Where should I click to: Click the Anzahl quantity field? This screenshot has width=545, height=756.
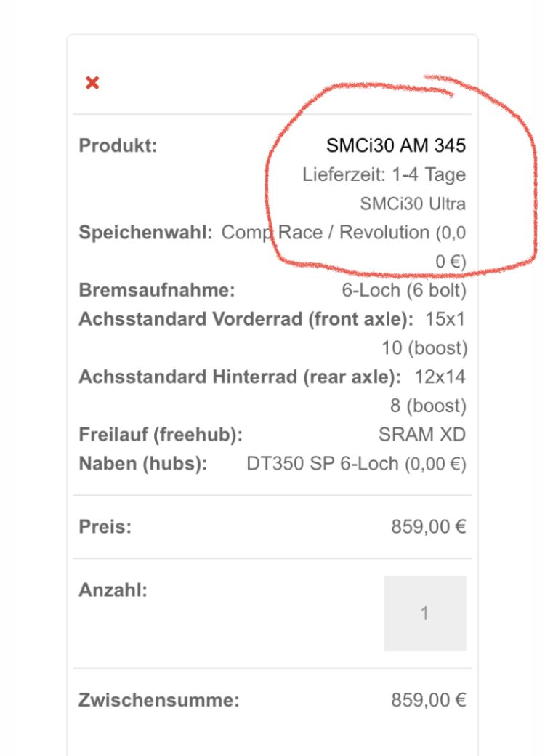click(x=424, y=614)
